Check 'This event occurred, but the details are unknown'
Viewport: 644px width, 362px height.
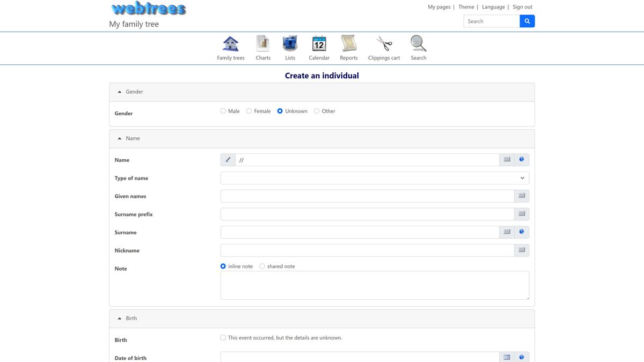[223, 337]
